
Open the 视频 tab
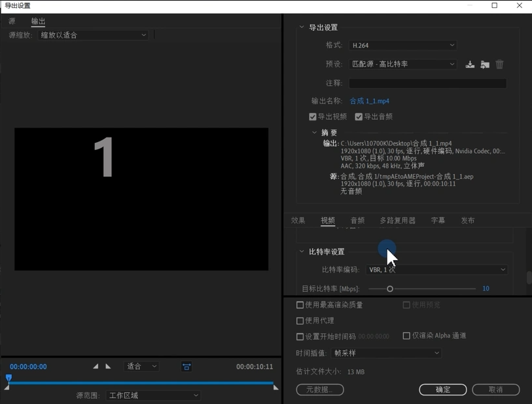(x=328, y=220)
